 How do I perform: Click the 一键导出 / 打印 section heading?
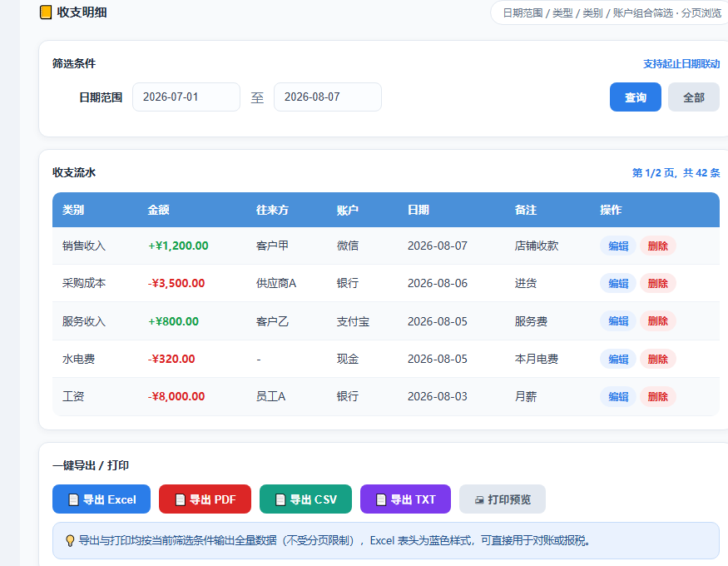[x=91, y=465]
